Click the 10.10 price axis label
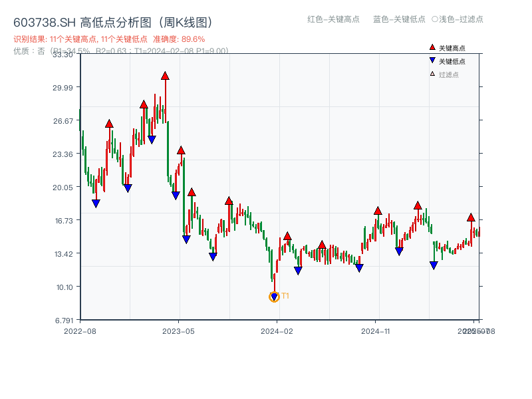This screenshot has width=532, height=399. (65, 287)
